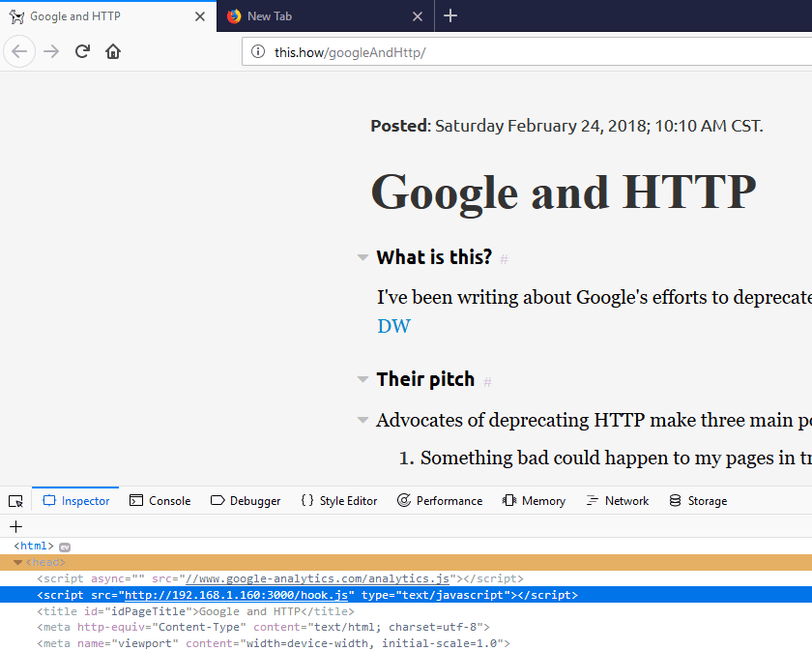Switch to the Network devtools panel
Viewport: 812px width, 651px height.
[x=618, y=501]
